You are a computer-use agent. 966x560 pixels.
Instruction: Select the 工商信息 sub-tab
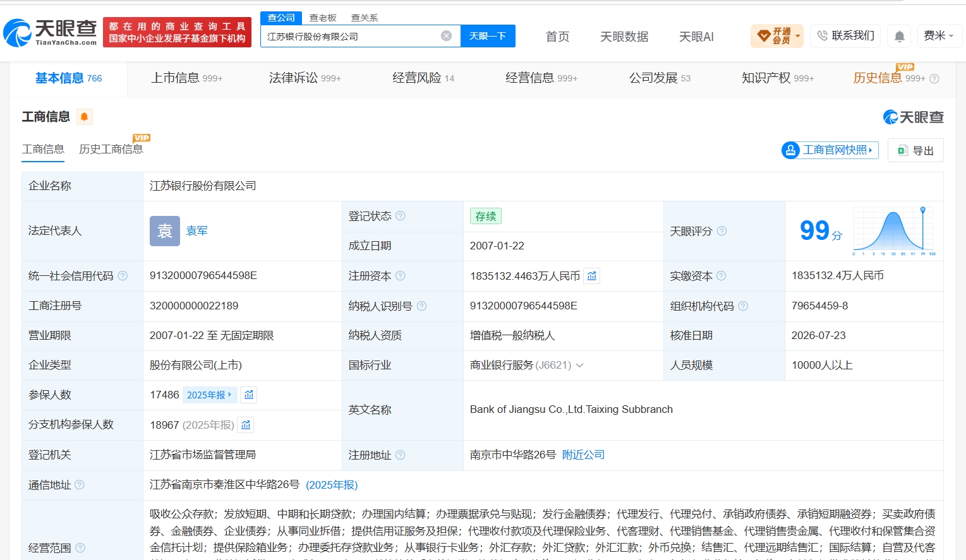43,149
